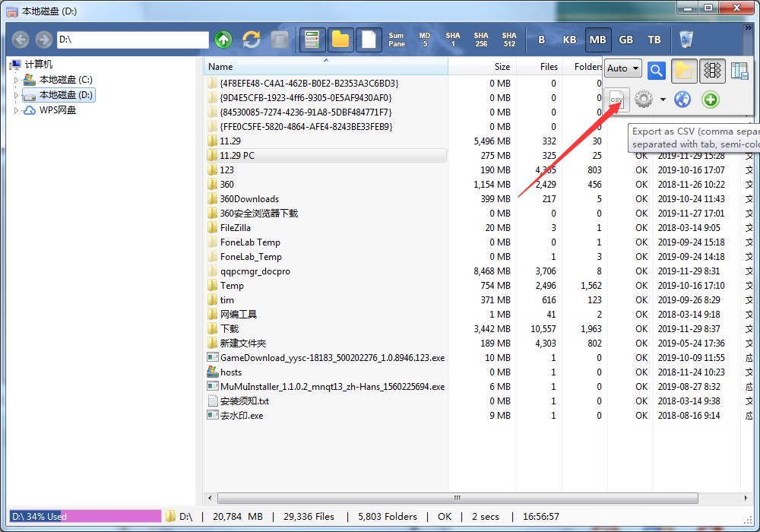Click the green plus icon
The height and width of the screenshot is (532, 760).
710,100
